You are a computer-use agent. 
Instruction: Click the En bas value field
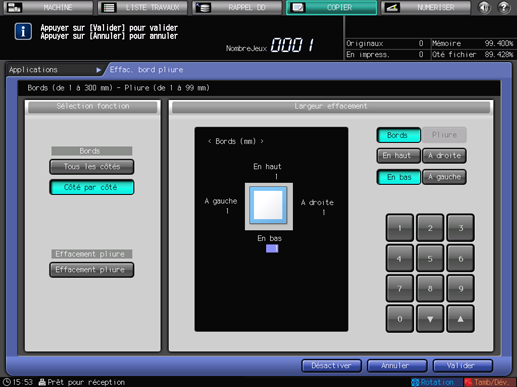tap(272, 249)
